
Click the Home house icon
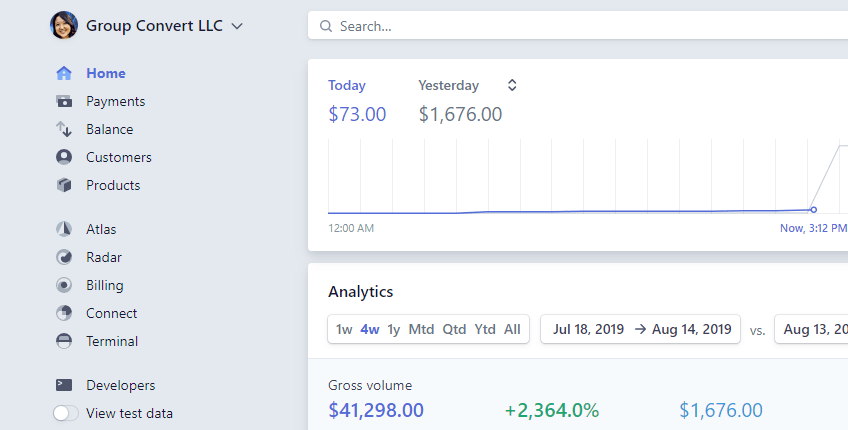point(64,73)
